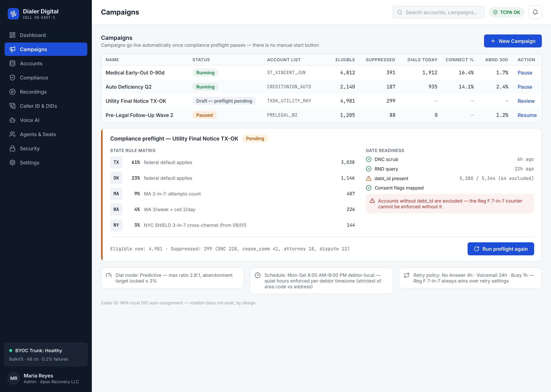This screenshot has height=392, width=551.
Task: Click the Pending preflight badge
Action: pos(255,139)
